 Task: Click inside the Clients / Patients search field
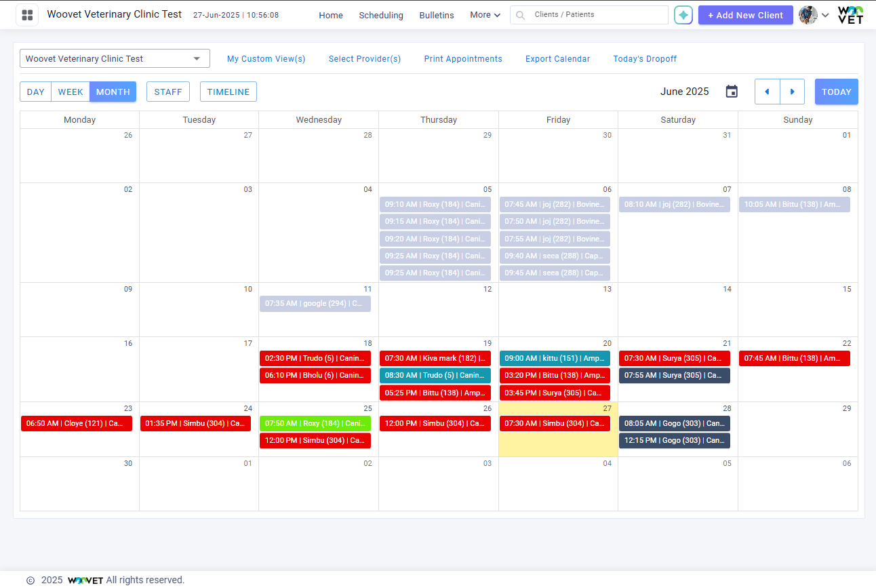click(597, 14)
